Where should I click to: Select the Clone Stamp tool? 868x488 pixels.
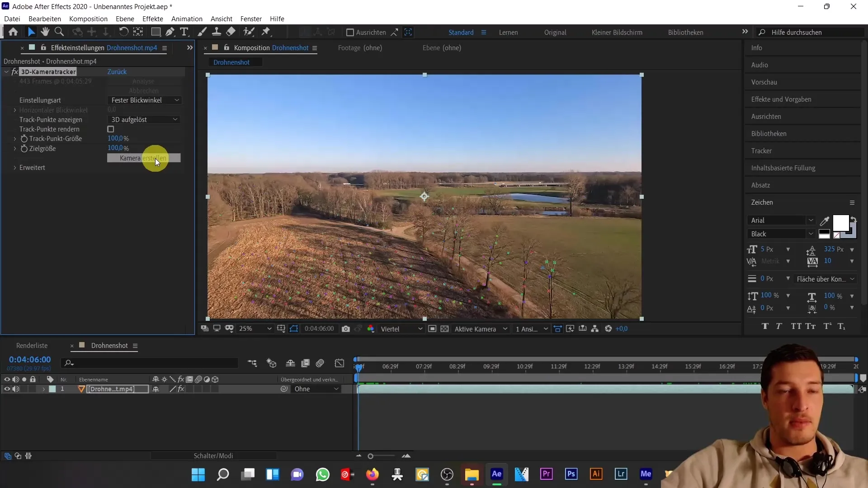(217, 32)
